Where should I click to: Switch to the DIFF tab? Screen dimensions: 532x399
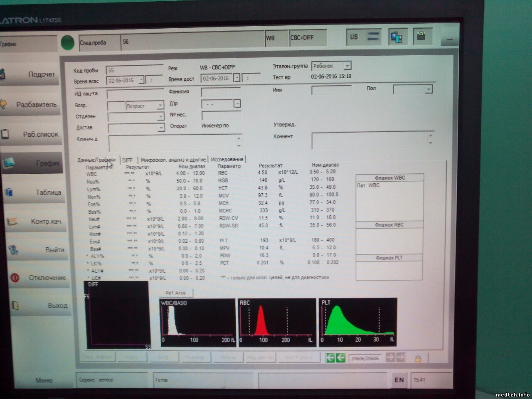click(128, 160)
